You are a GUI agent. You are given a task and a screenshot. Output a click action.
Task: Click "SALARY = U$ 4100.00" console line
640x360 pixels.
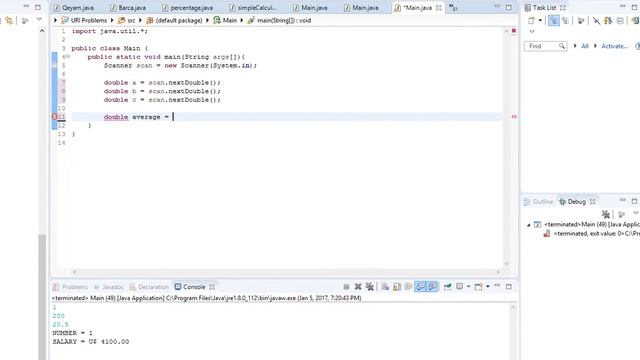coord(91,342)
